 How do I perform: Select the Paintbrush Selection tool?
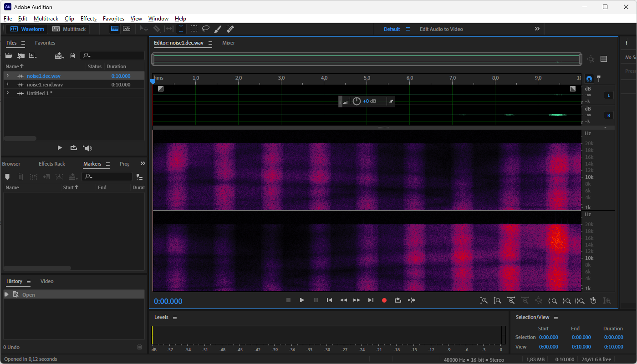pos(218,29)
